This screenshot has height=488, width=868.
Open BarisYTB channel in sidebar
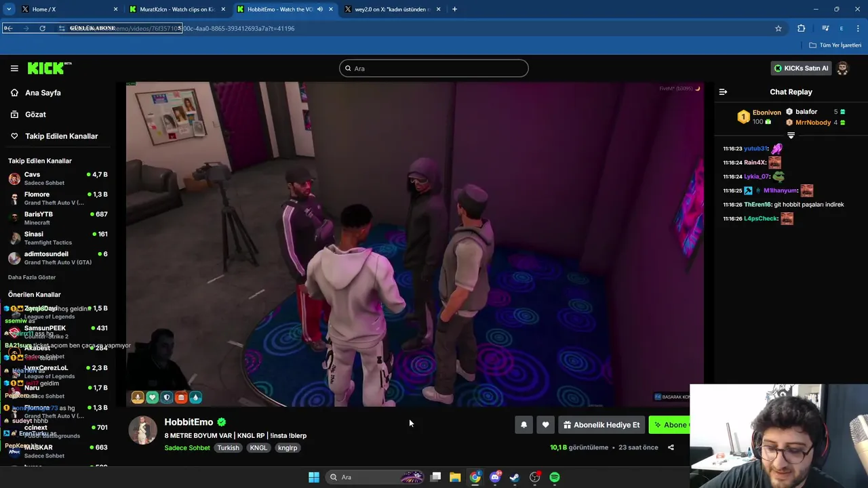[58, 218]
